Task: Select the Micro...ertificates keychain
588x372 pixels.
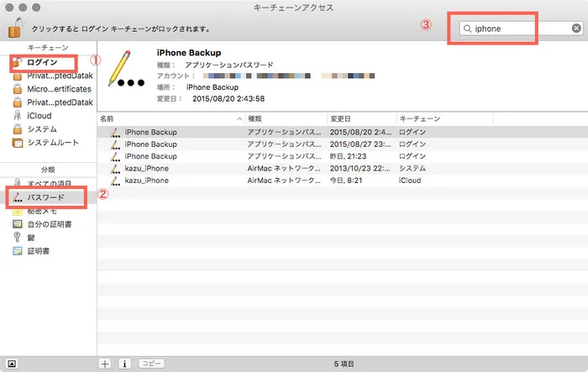Action: 59,89
